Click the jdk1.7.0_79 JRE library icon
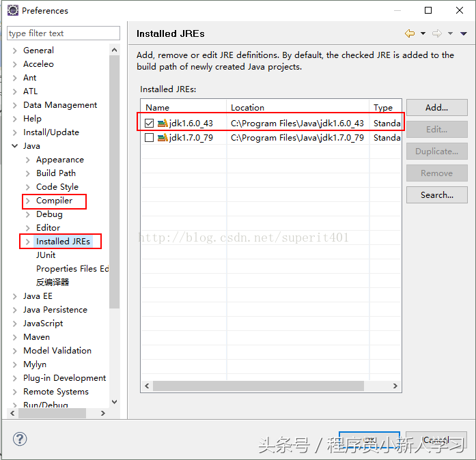The width and height of the screenshot is (476, 460). coord(163,138)
